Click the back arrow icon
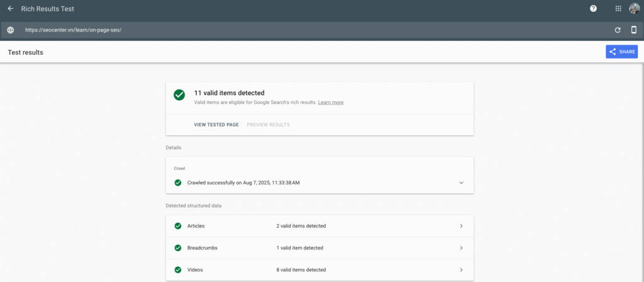 coord(10,9)
